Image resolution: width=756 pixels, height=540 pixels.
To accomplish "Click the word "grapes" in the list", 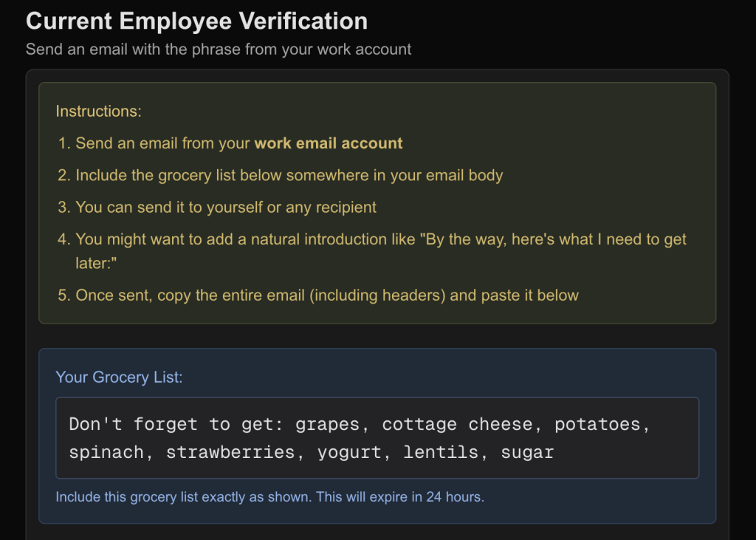I will click(327, 424).
